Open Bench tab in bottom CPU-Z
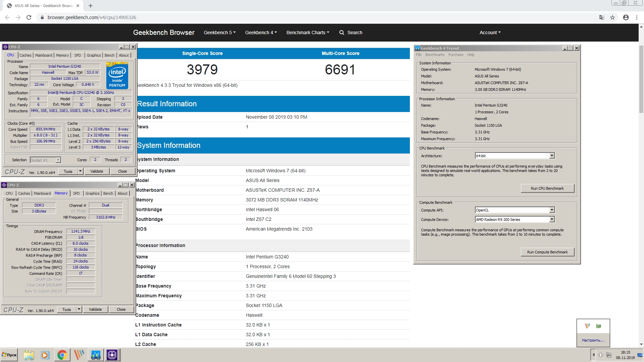This screenshot has height=362, width=644. tap(108, 193)
